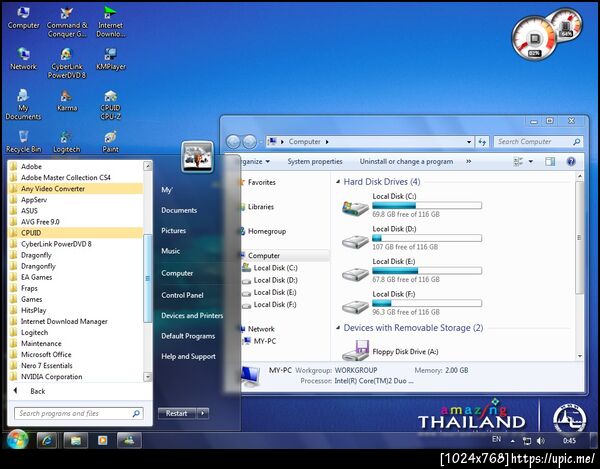Open Help and Support from Start menu
This screenshot has width=600, height=469.
(x=188, y=357)
